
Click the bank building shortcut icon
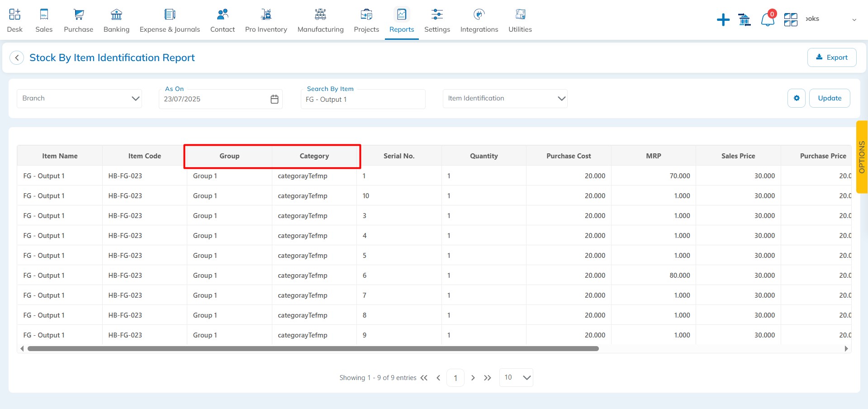click(x=744, y=19)
